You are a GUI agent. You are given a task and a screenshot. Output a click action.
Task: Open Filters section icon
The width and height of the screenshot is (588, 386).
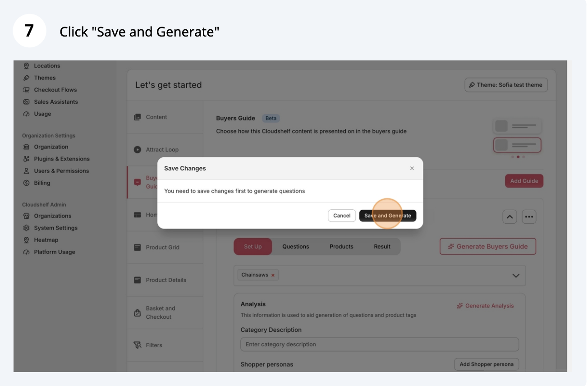138,345
